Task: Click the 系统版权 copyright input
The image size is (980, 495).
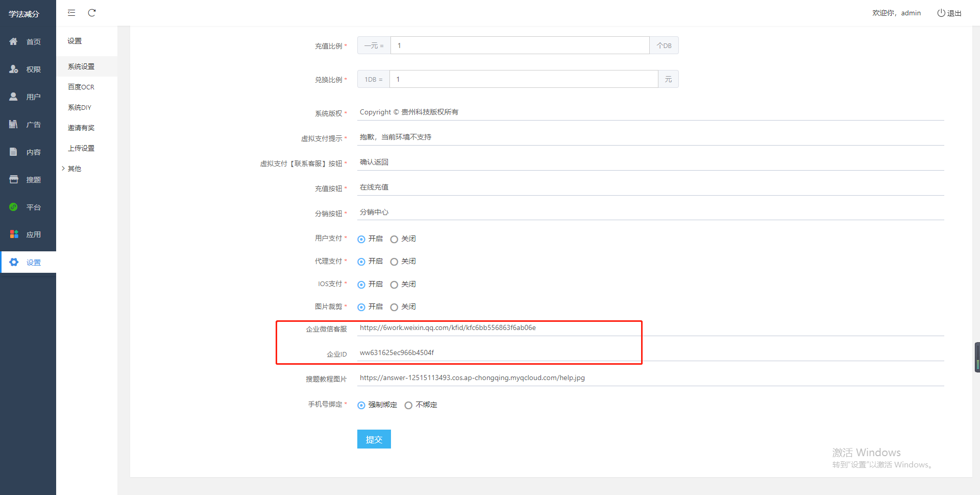Action: click(x=651, y=112)
